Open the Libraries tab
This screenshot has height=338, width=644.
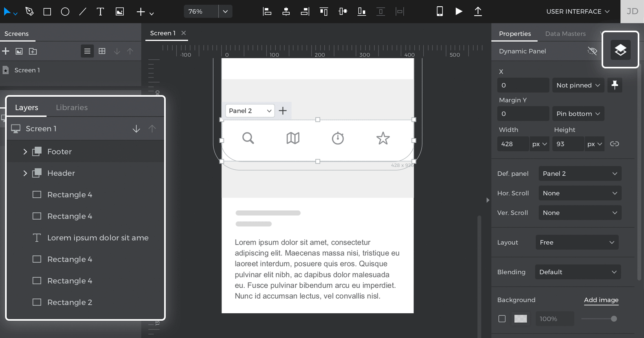click(x=72, y=107)
